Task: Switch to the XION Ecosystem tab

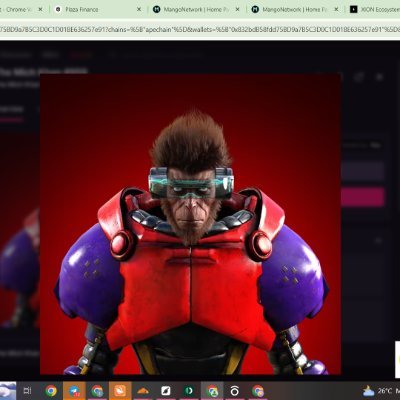Action: pos(373,9)
